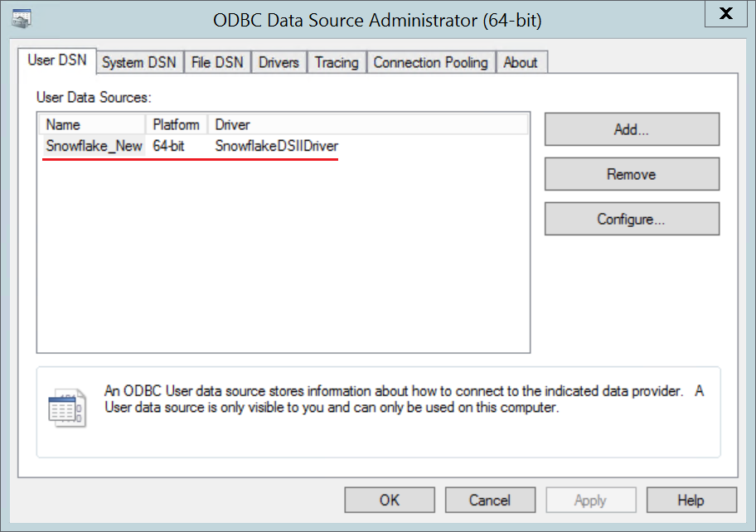Image resolution: width=756 pixels, height=532 pixels.
Task: Open the System DSN tab
Action: point(138,62)
